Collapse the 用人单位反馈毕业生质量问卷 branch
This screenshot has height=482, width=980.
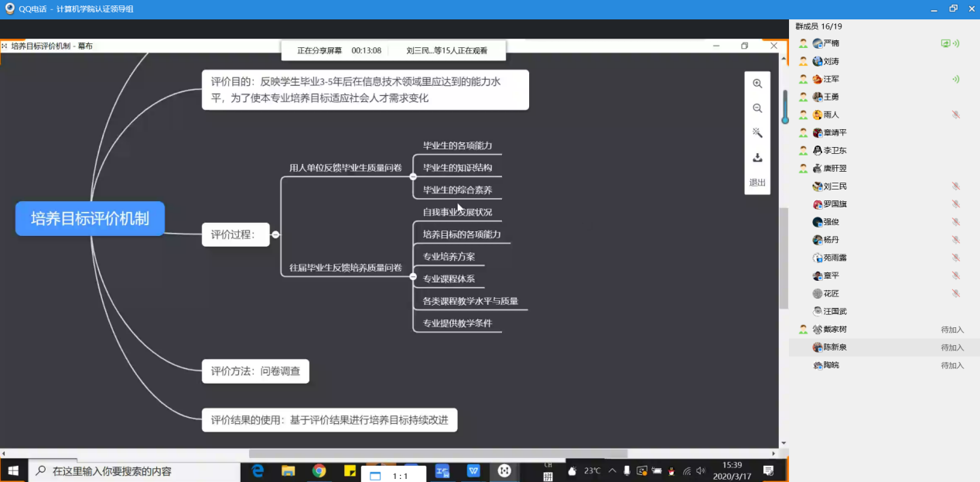click(413, 176)
